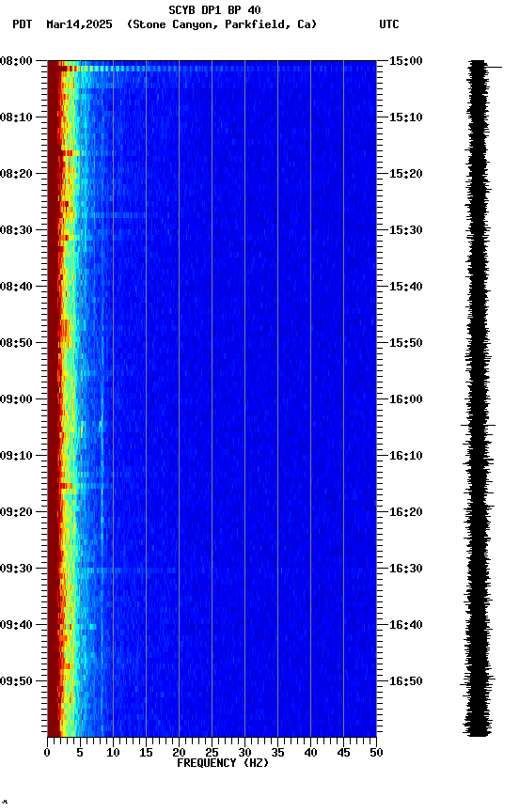Click the 35 Hz frequency axis label

277,753
